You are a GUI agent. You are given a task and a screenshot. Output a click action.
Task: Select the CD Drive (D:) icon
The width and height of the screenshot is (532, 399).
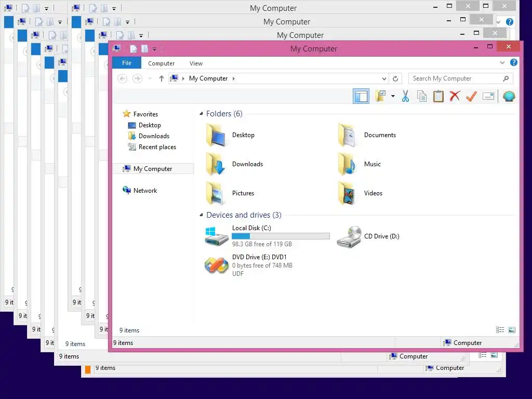tap(349, 236)
